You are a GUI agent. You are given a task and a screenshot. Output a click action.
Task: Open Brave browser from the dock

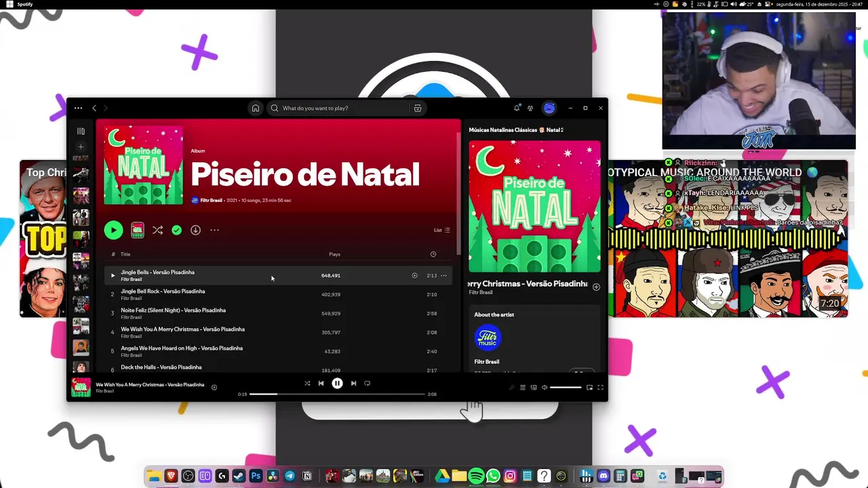171,476
